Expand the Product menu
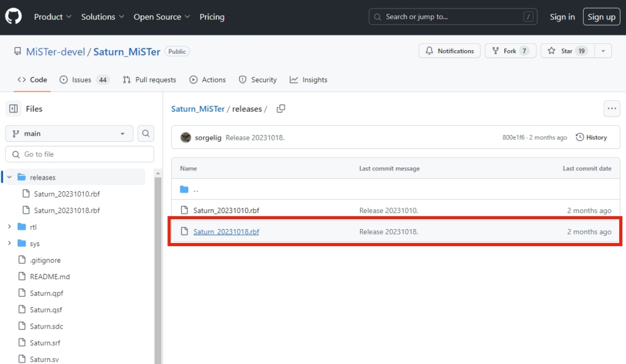Viewport: 626px width, 364px height. pyautogui.click(x=53, y=17)
